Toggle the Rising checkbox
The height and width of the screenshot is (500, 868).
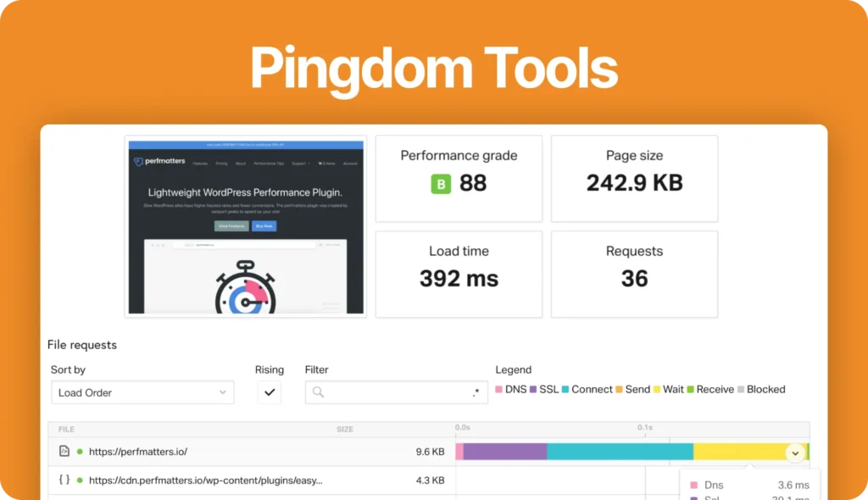270,392
